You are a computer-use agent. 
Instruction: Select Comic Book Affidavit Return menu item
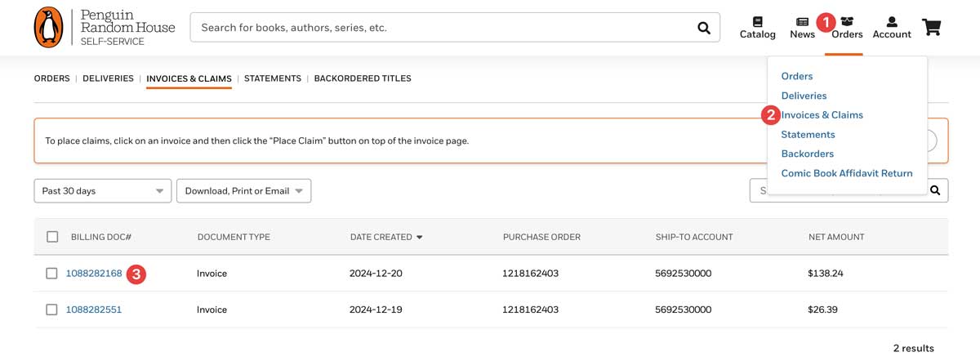(x=846, y=173)
